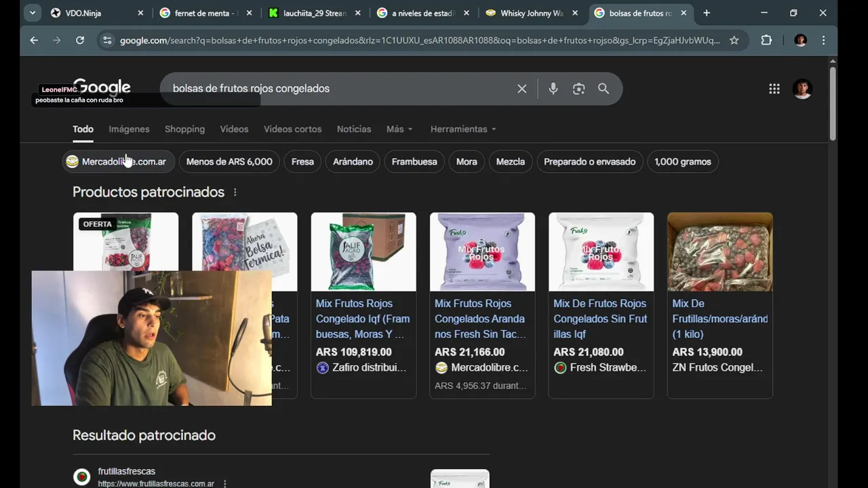Open the Google account avatar
This screenshot has height=488, width=868.
coord(802,89)
